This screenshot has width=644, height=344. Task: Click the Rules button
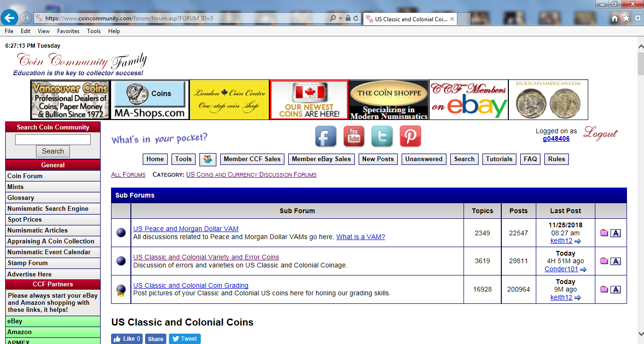[x=557, y=159]
